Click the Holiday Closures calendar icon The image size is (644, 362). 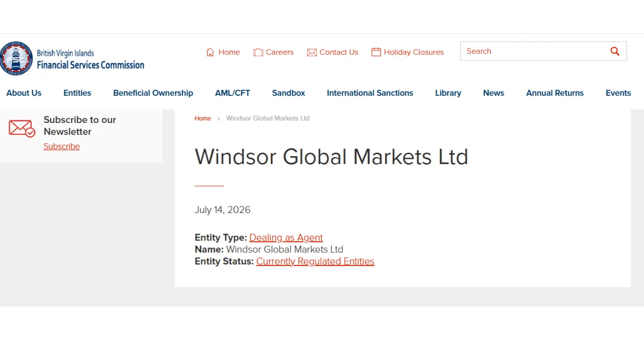tap(376, 52)
